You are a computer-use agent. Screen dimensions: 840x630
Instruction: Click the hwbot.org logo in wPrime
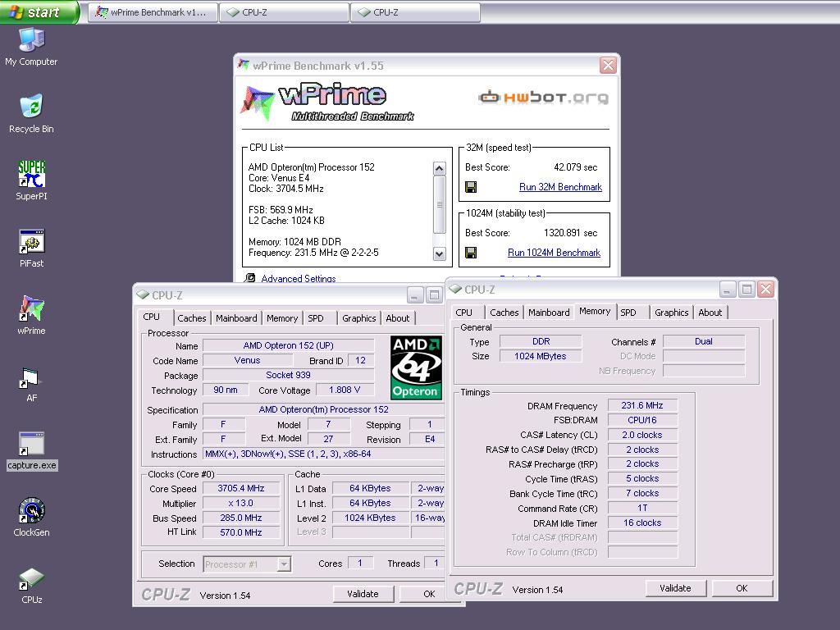pos(543,97)
